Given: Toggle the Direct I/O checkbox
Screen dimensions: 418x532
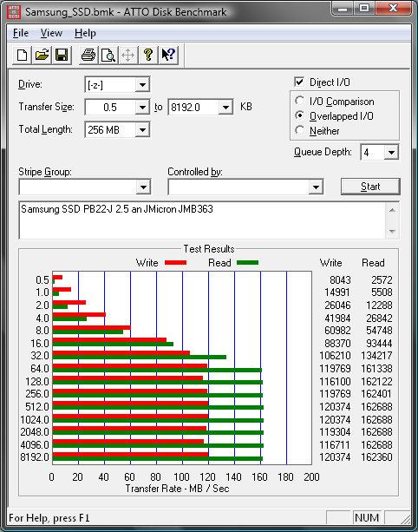Looking at the screenshot, I should pyautogui.click(x=299, y=82).
